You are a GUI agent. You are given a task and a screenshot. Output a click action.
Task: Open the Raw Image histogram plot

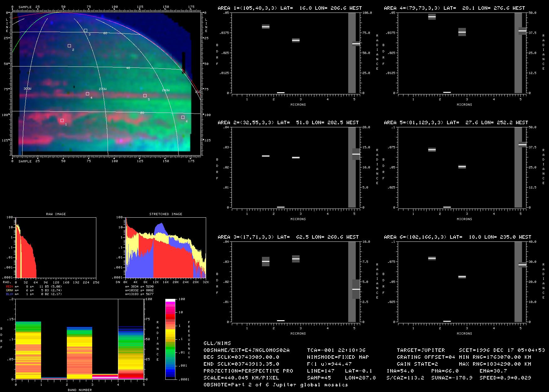click(56, 247)
